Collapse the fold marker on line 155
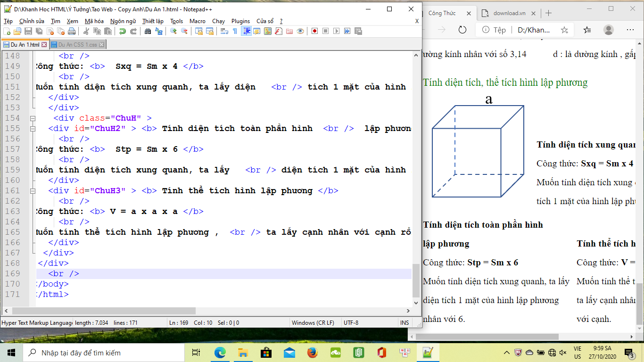This screenshot has height=362, width=644. 33,129
